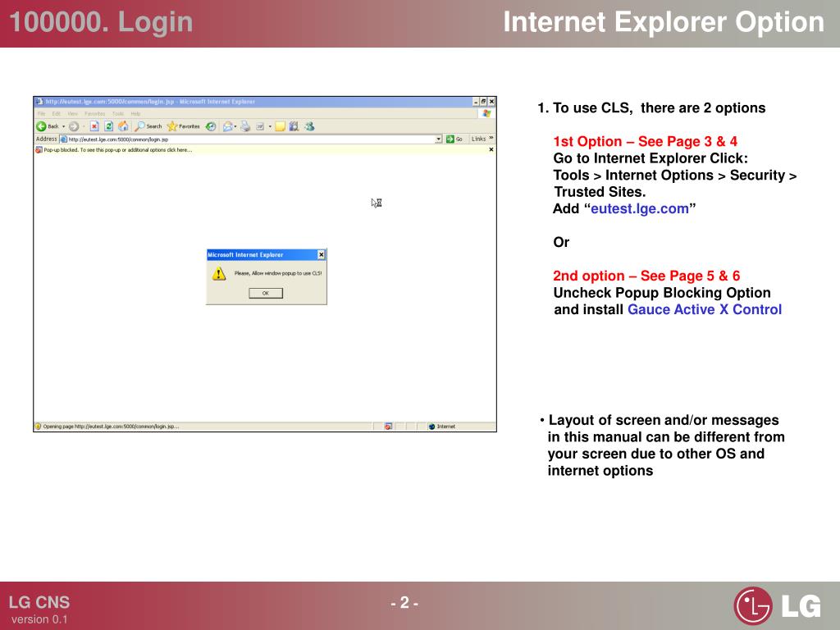The height and width of the screenshot is (630, 840).
Task: Click the yellow Discuss note icon
Action: (280, 126)
